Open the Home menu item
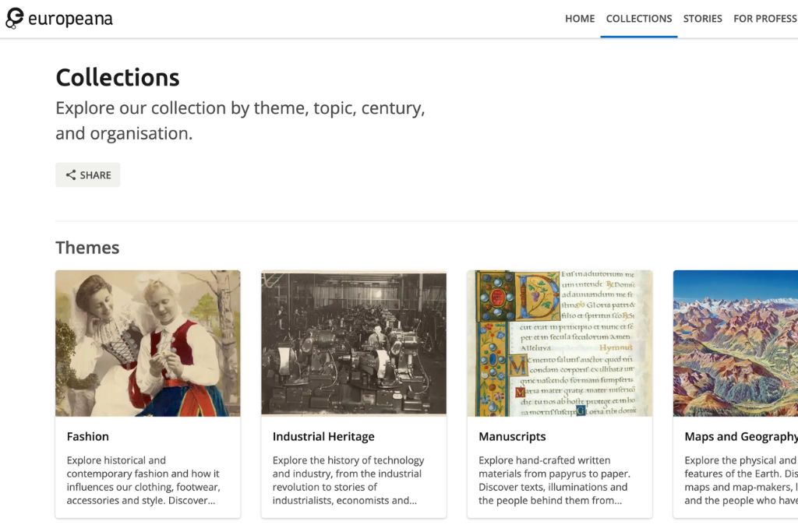 point(580,19)
